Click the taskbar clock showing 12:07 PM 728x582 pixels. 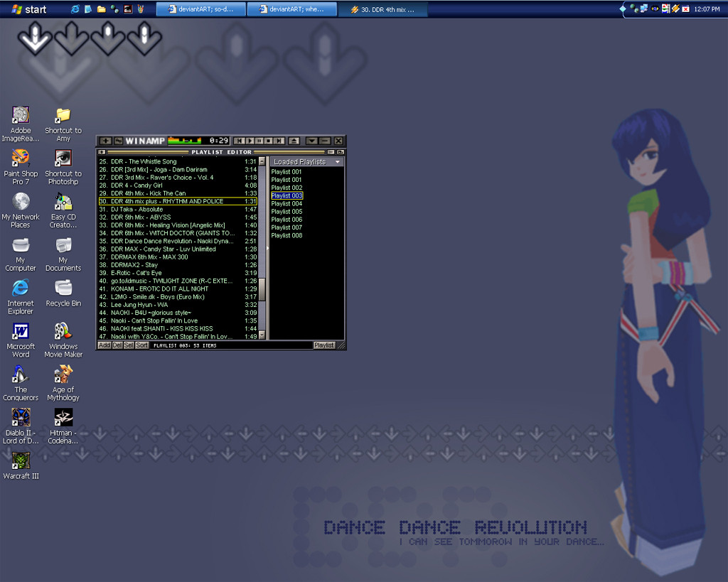[x=707, y=9]
